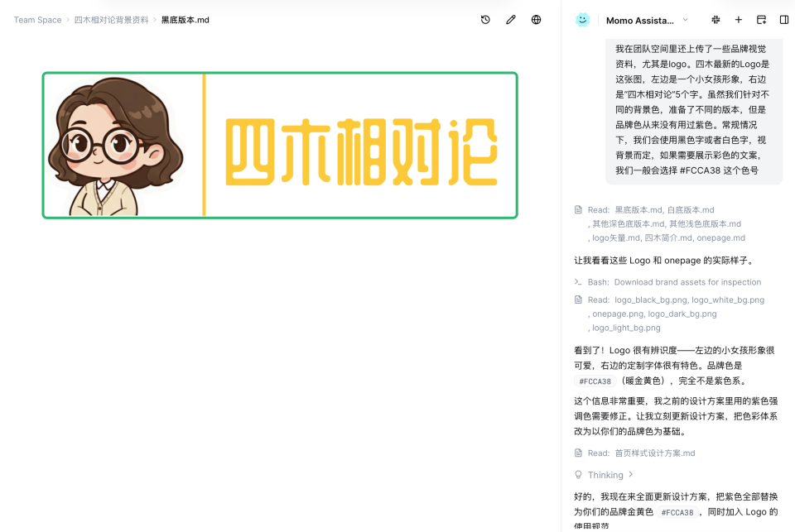Open version history clock icon
This screenshot has width=795, height=532.
[x=485, y=20]
